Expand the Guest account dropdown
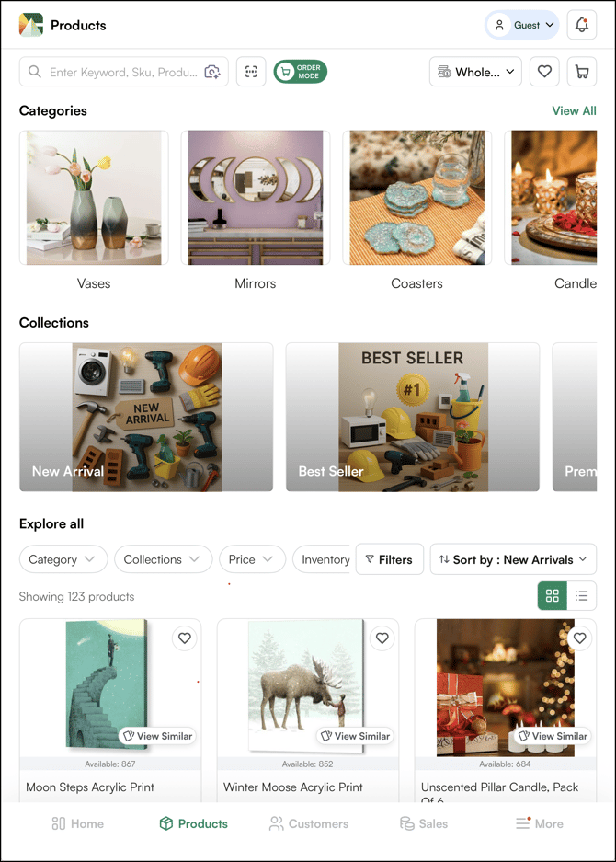616x862 pixels. [521, 25]
